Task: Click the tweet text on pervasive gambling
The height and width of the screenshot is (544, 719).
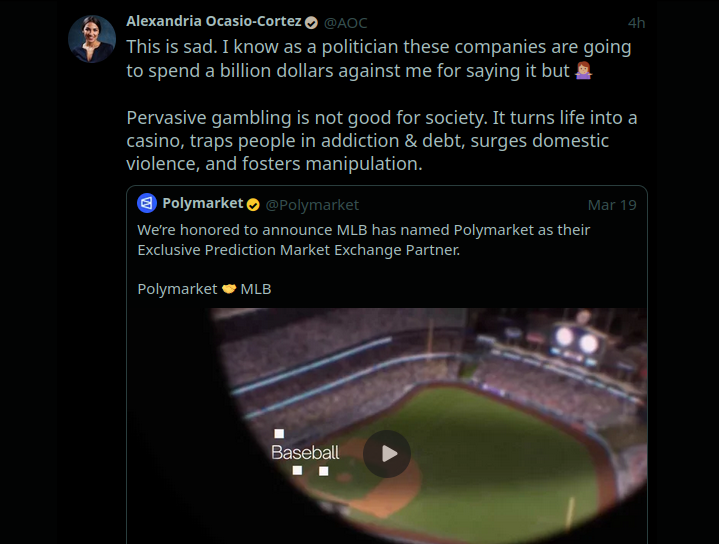Action: (381, 141)
